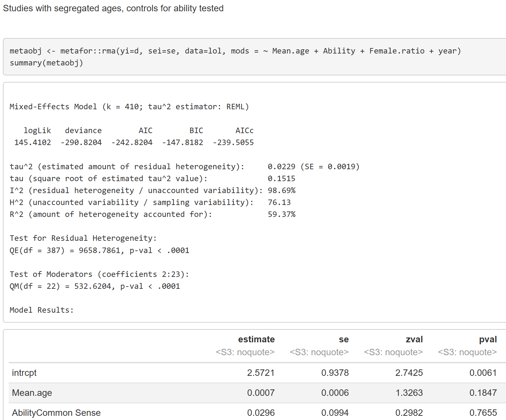Select the "se" column header

[343, 339]
